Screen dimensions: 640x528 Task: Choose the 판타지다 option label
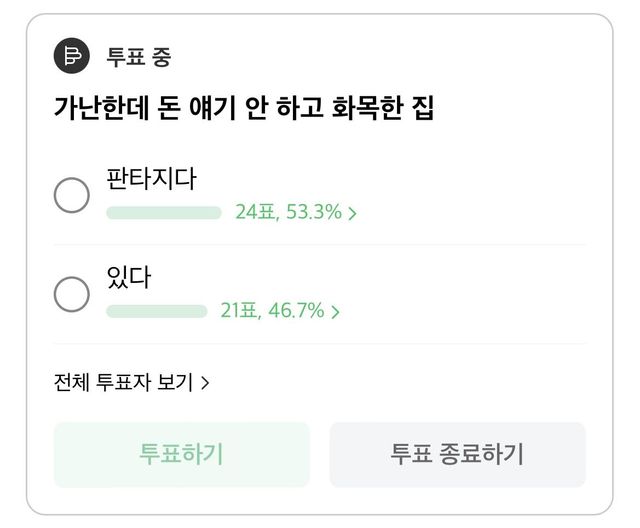coord(151,180)
